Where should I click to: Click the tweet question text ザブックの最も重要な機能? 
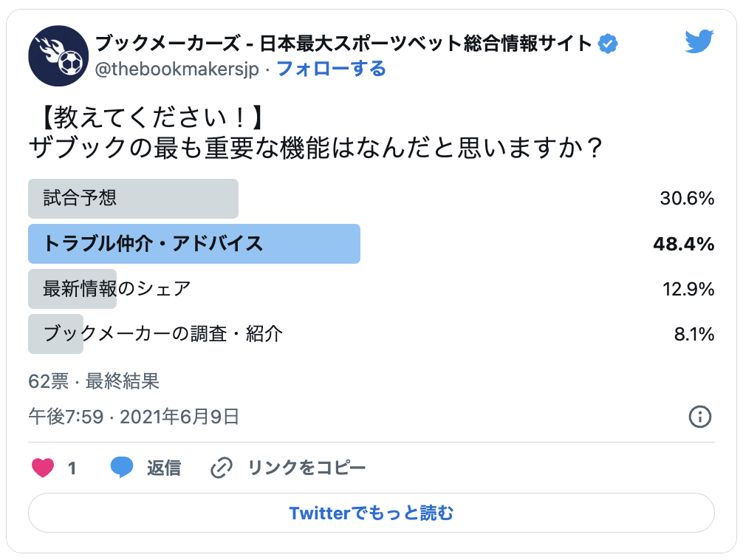316,148
